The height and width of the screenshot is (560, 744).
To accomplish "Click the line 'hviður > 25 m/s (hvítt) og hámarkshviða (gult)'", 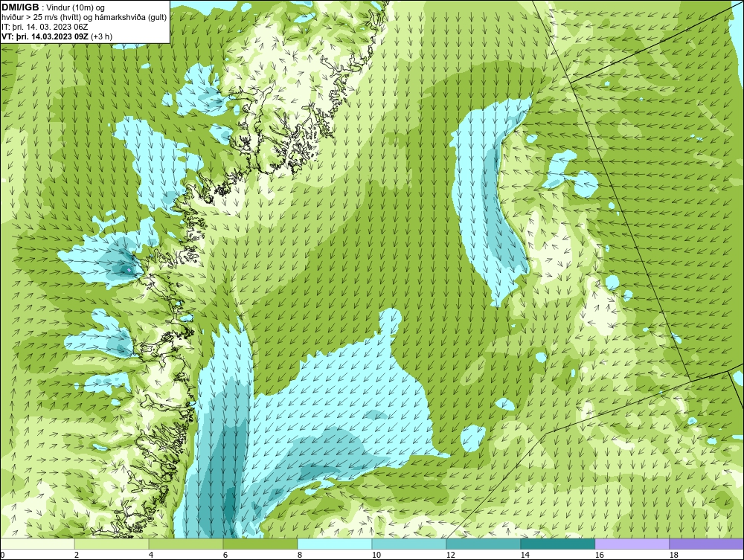I will tap(84, 17).
